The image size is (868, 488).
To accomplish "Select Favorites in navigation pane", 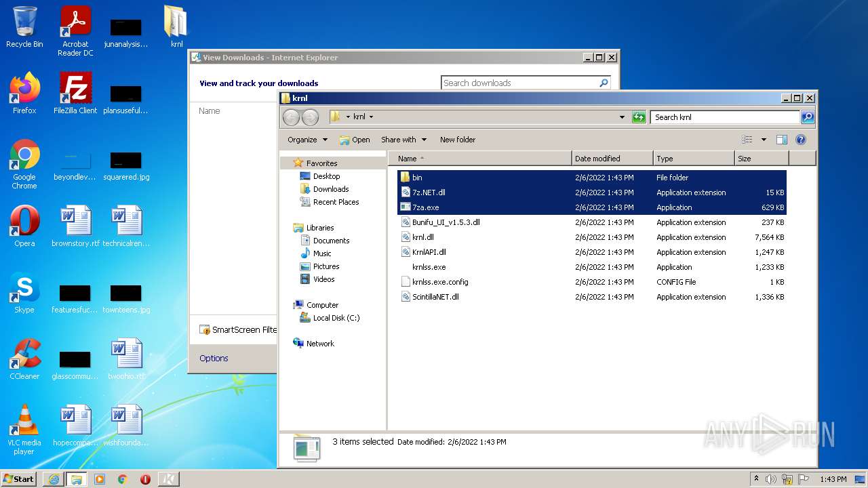I will (321, 163).
